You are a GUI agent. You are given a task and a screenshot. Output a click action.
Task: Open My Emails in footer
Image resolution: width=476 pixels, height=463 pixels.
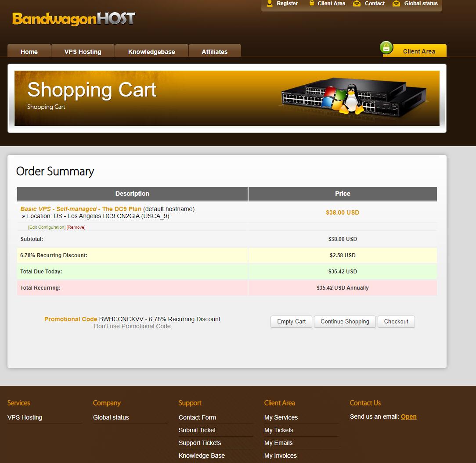tap(278, 443)
